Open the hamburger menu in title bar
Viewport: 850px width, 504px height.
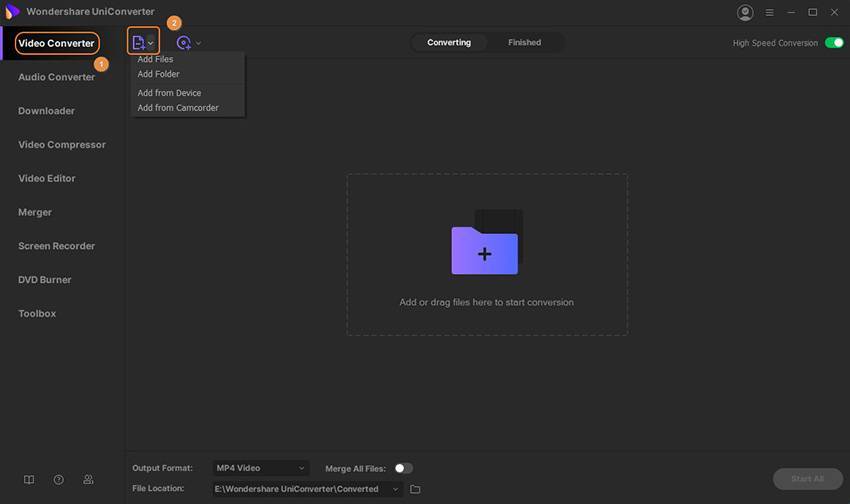(768, 12)
